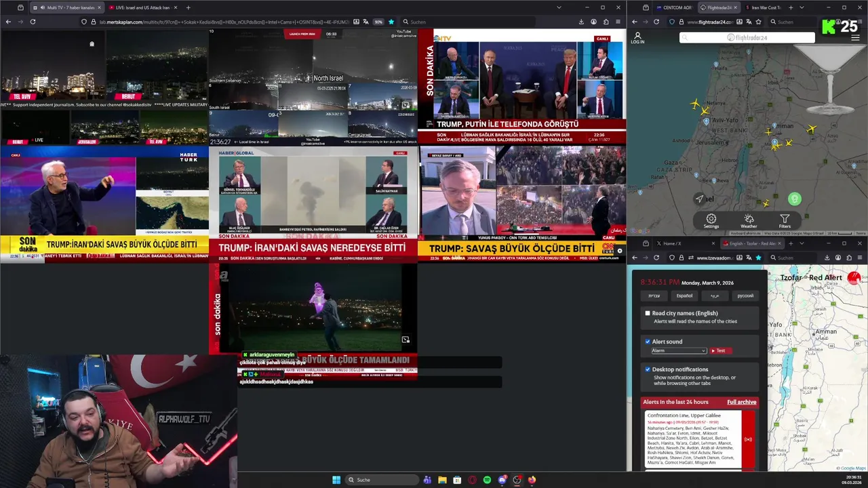Toggle Desktop notifications checkbox

click(x=648, y=369)
